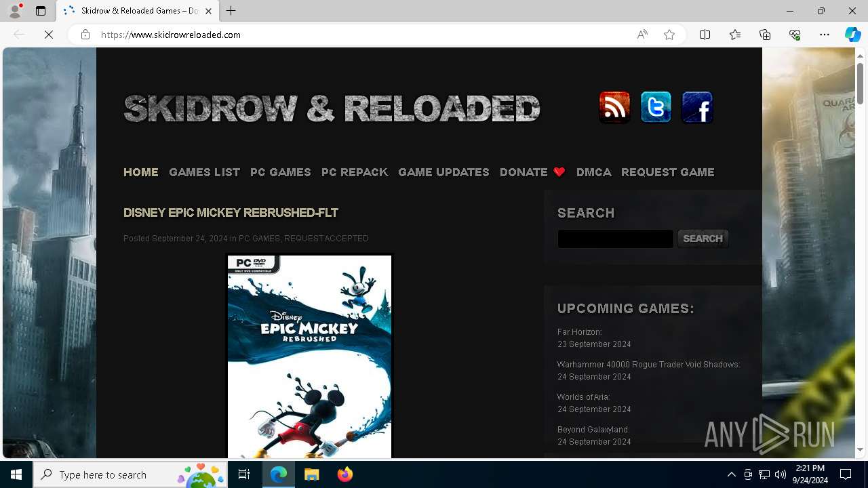868x488 pixels.
Task: Open the Copilot sidebar
Action: (852, 35)
